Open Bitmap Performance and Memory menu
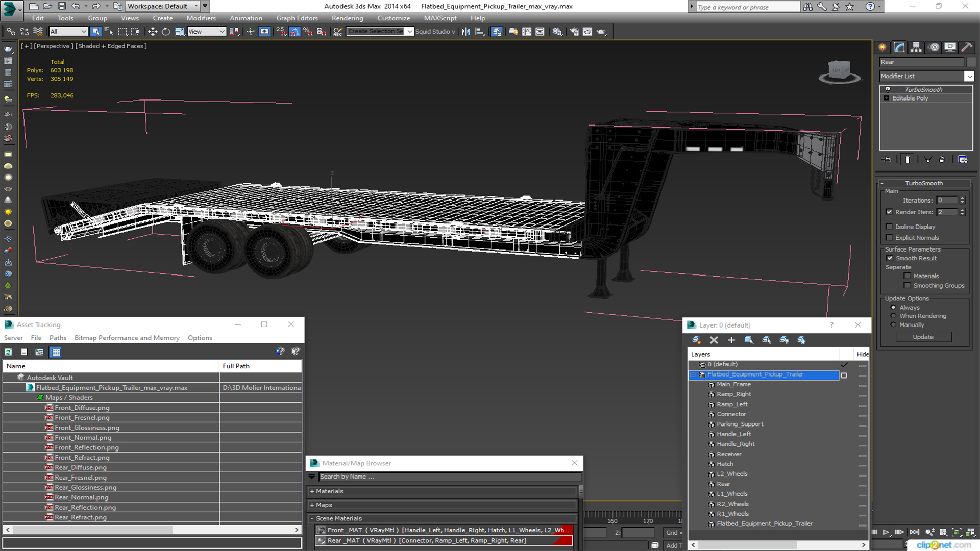 [x=127, y=338]
